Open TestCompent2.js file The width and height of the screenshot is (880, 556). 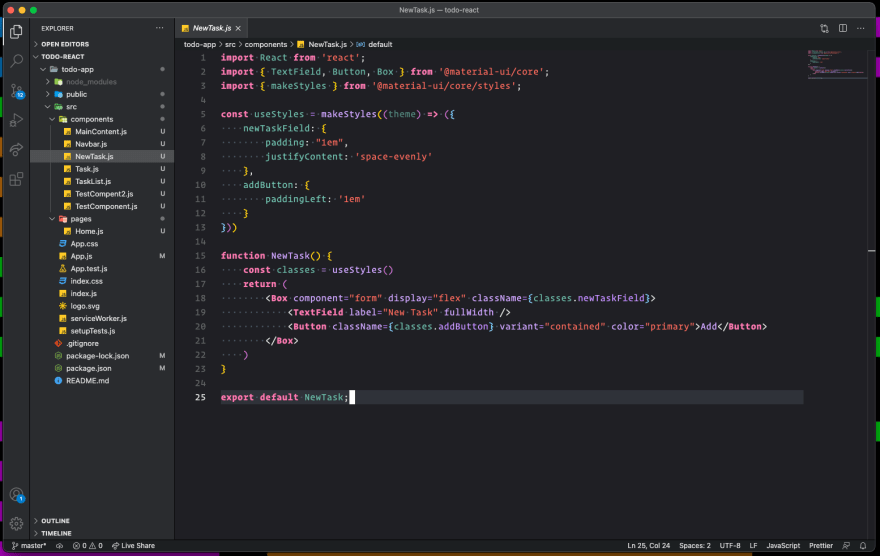click(x=102, y=194)
